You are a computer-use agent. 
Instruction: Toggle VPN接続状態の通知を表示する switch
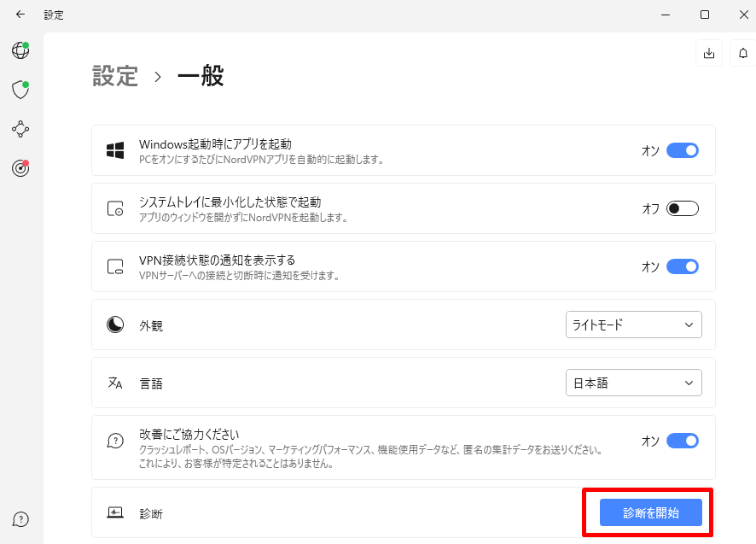click(x=683, y=266)
